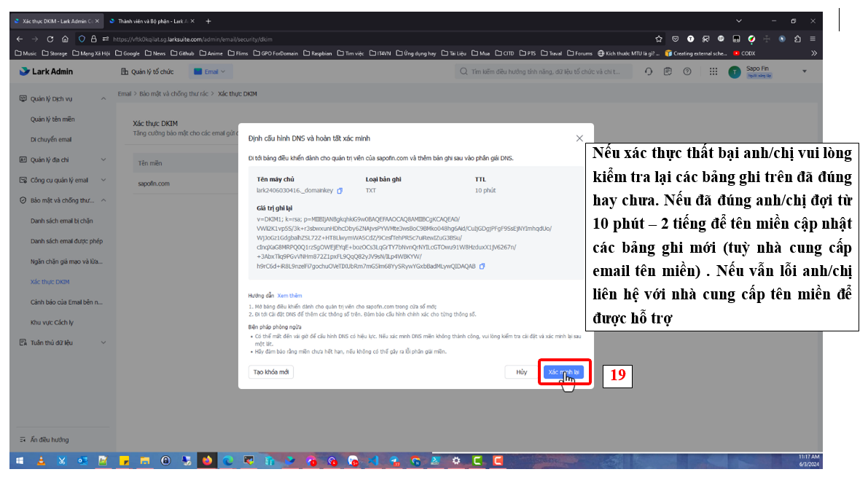
Task: Click the browser home icon
Action: (x=65, y=39)
